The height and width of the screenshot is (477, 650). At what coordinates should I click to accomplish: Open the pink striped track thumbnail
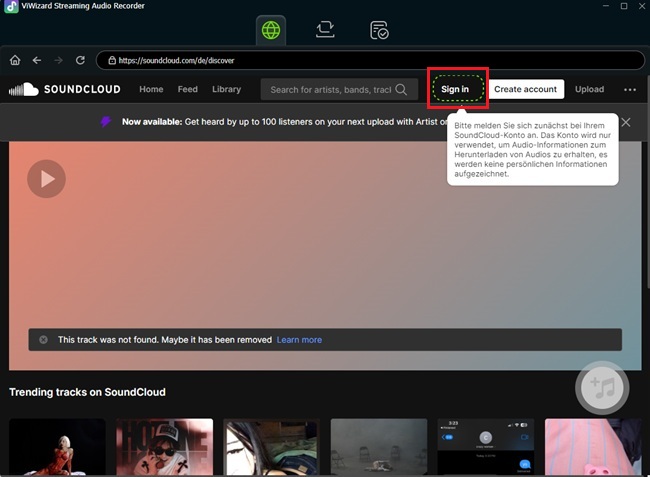[x=593, y=447]
